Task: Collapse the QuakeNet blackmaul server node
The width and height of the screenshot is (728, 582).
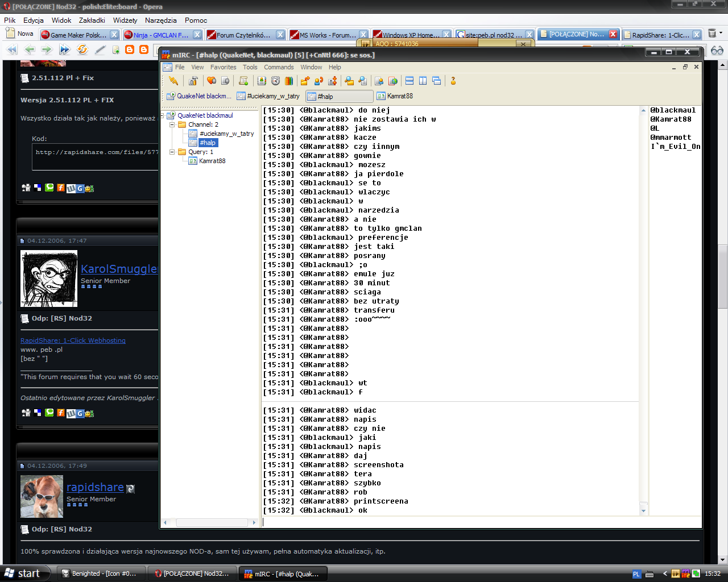Action: tap(163, 115)
